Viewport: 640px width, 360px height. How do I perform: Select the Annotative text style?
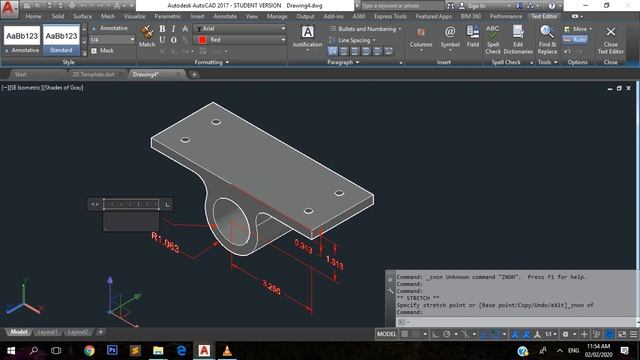(22, 40)
